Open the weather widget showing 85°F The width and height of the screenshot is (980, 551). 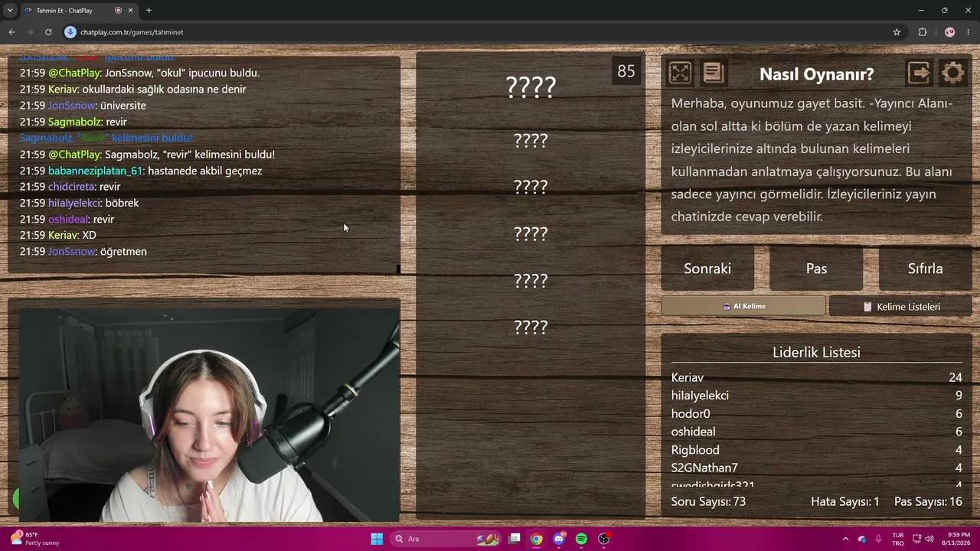(35, 539)
